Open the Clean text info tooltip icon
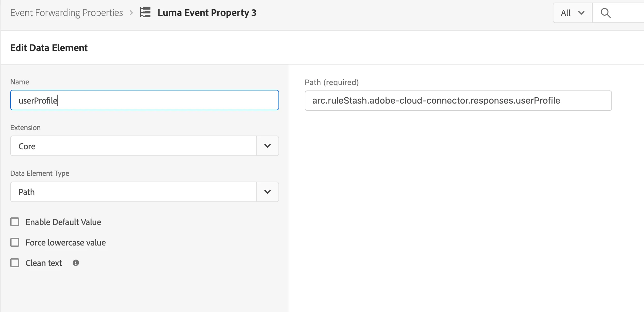The width and height of the screenshot is (644, 312). coord(76,263)
